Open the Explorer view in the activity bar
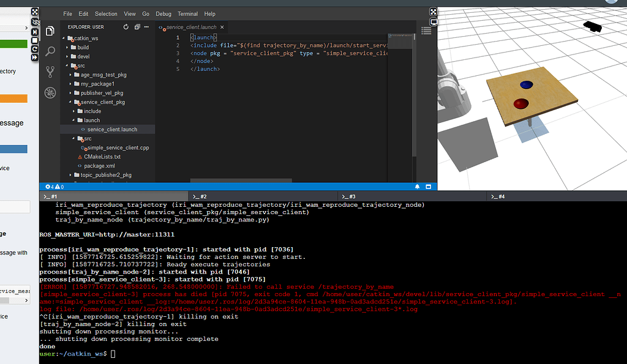The image size is (627, 364). [x=50, y=29]
